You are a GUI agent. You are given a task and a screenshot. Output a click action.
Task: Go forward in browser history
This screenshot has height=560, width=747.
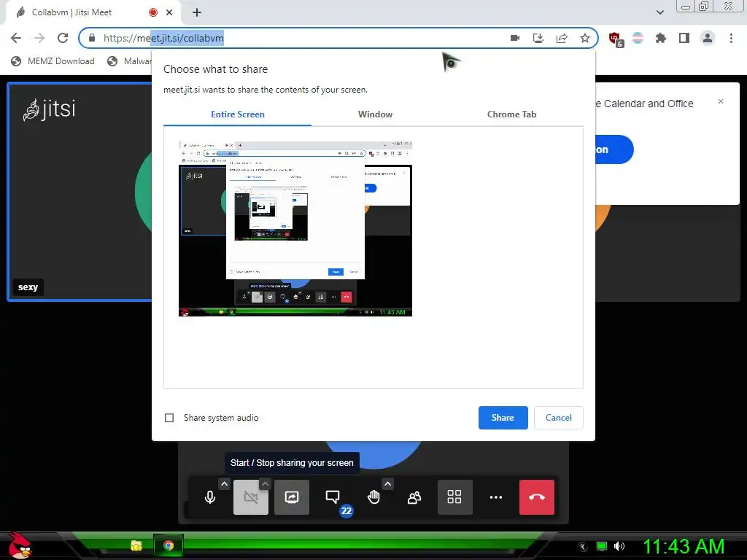(39, 38)
